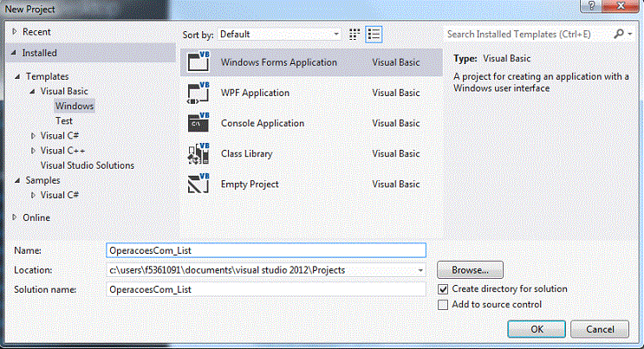Close the New Project dialog

click(621, 6)
